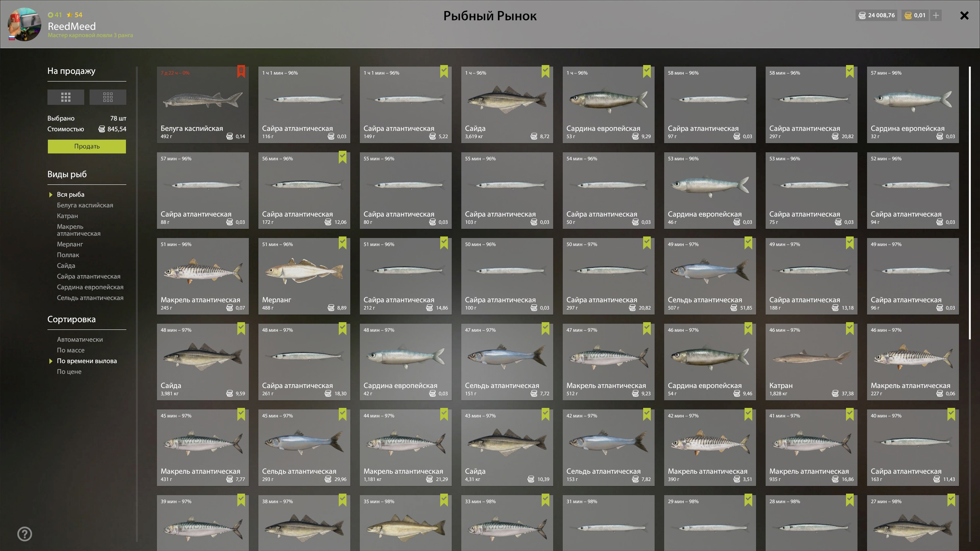980x551 pixels.
Task: Filter by Сардина европейская
Action: [90, 287]
